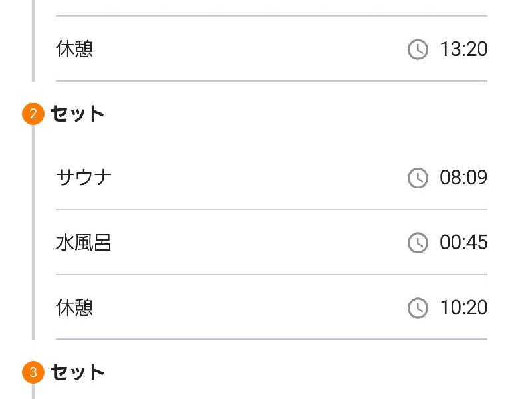Edit the 08:09 sauna time value

pos(464,177)
